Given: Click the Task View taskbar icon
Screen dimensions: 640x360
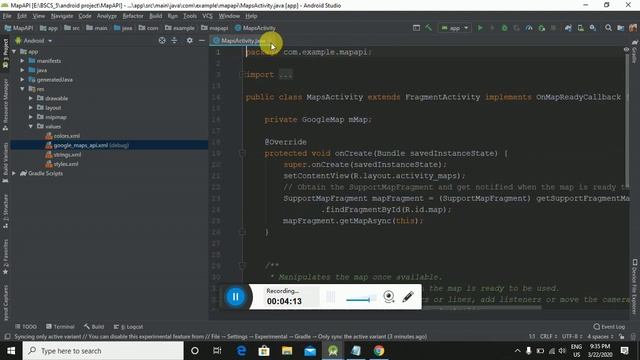Looking at the screenshot, I should tap(217, 351).
